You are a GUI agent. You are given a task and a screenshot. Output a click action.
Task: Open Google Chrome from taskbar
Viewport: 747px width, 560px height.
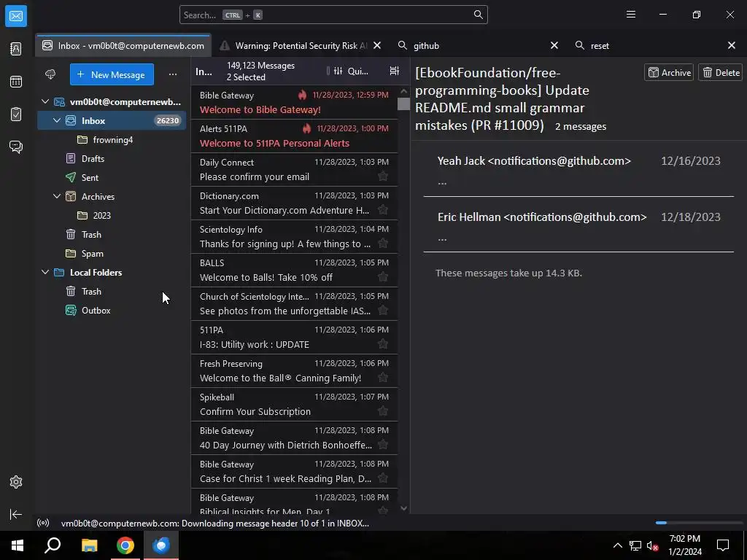coord(125,545)
